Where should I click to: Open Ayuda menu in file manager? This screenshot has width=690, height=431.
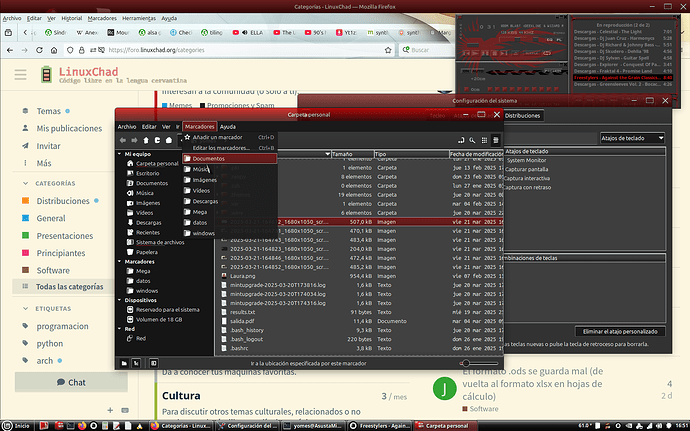[228, 126]
